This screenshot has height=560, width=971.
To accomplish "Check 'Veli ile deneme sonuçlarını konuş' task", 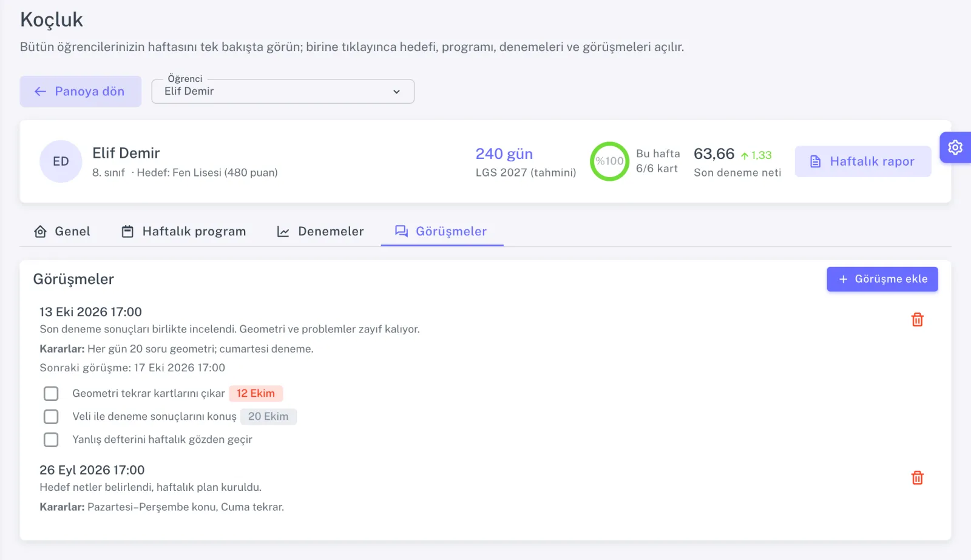I will [x=51, y=417].
